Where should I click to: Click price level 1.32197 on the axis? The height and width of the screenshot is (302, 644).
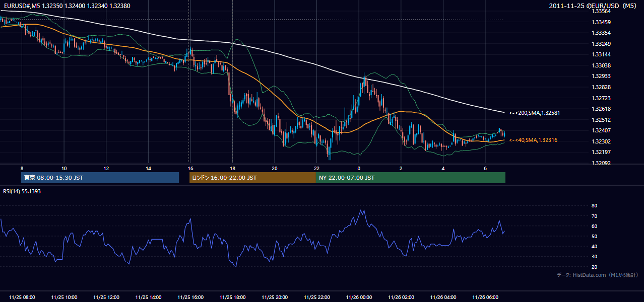click(602, 152)
